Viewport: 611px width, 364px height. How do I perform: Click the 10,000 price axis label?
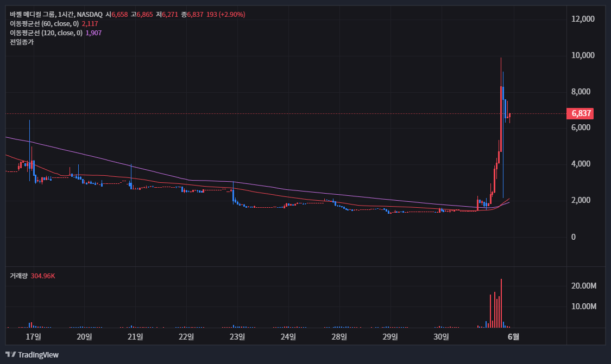tap(583, 55)
